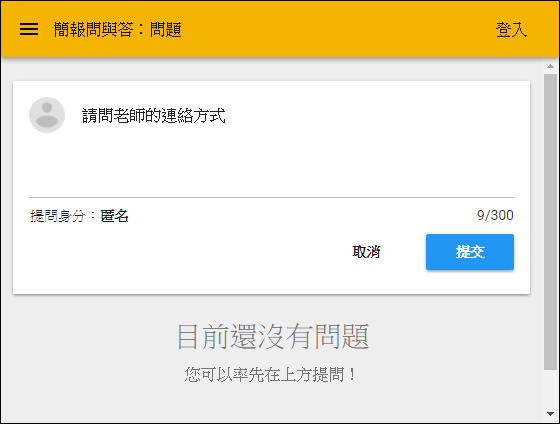
Task: Click the scrollbar down arrow
Action: coord(550,414)
